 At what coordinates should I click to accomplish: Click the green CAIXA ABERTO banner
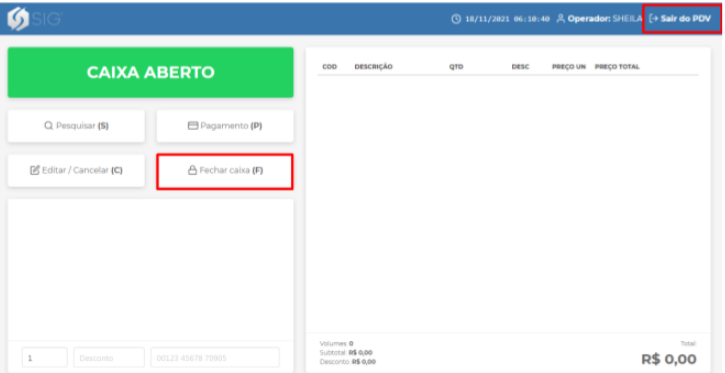(x=151, y=73)
